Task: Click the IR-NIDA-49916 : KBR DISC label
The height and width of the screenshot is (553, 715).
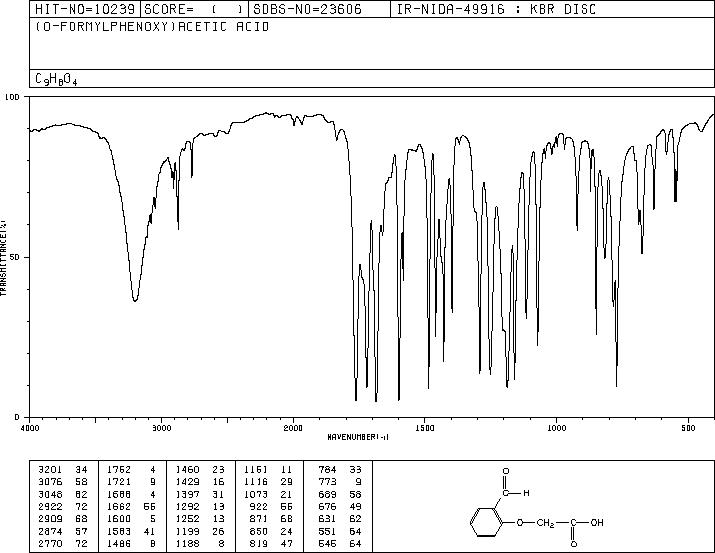Action: (496, 9)
